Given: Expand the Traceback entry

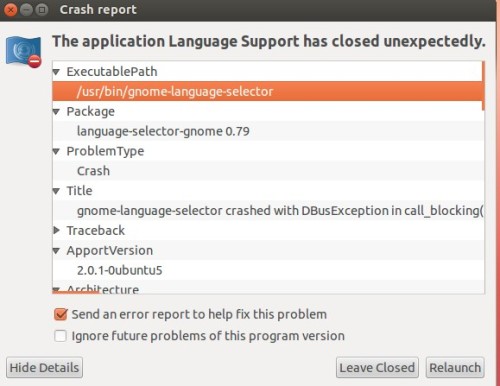Looking at the screenshot, I should click(56, 230).
